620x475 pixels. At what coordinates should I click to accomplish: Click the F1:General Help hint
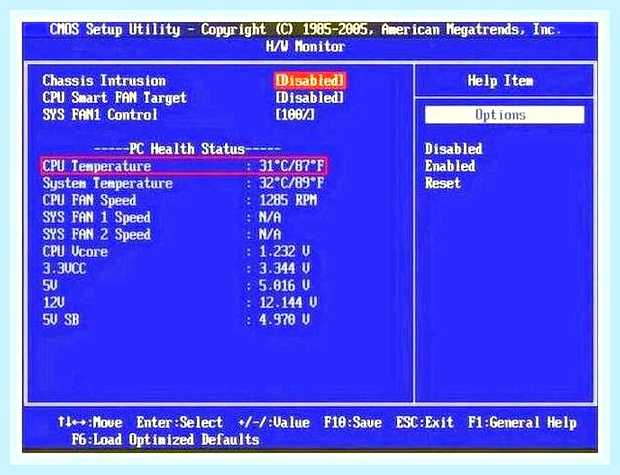coord(522,422)
